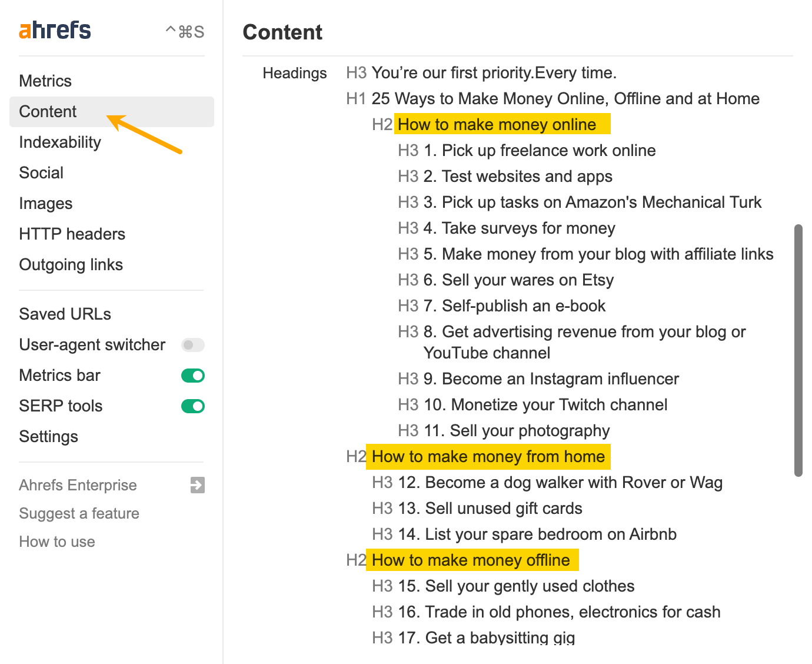Open the Settings entry

tap(48, 436)
